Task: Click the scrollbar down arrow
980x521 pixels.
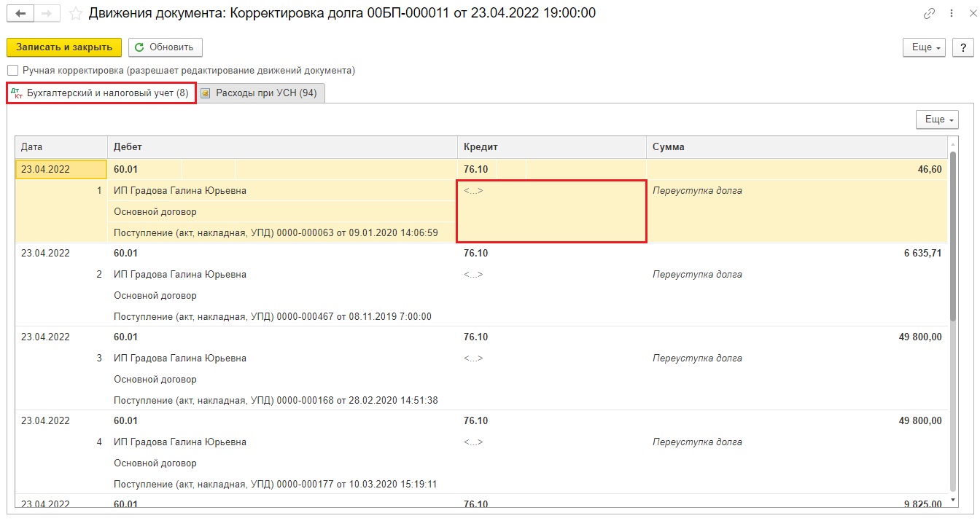Action: (x=952, y=501)
